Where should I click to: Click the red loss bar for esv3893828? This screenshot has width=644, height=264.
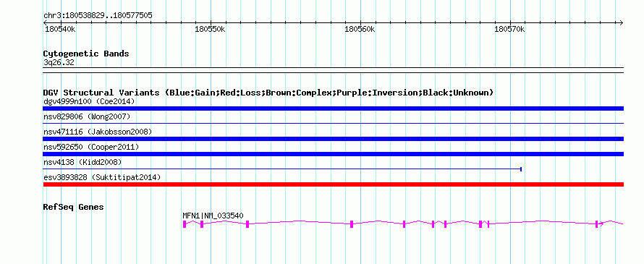click(334, 184)
